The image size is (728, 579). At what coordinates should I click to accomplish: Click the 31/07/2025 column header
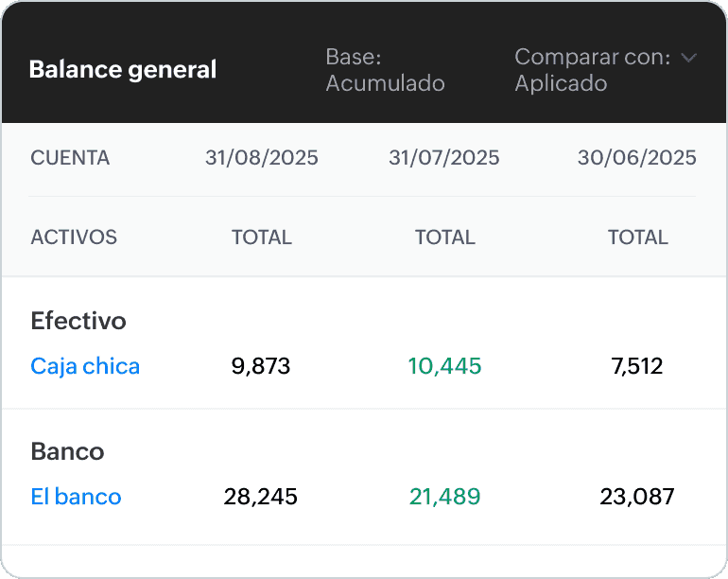pos(443,158)
